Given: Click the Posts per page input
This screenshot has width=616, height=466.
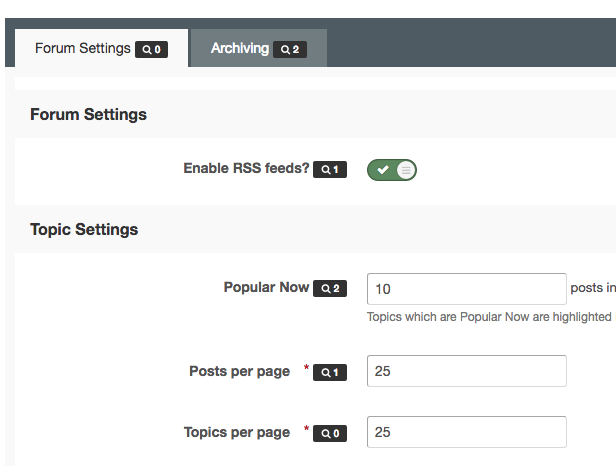Looking at the screenshot, I should (466, 371).
